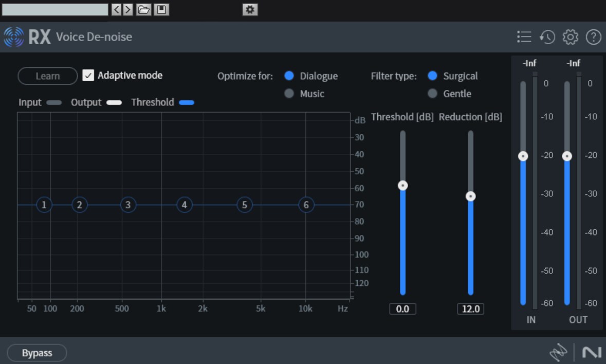This screenshot has height=364, width=606.
Task: Click the Input legend label
Action: [30, 102]
